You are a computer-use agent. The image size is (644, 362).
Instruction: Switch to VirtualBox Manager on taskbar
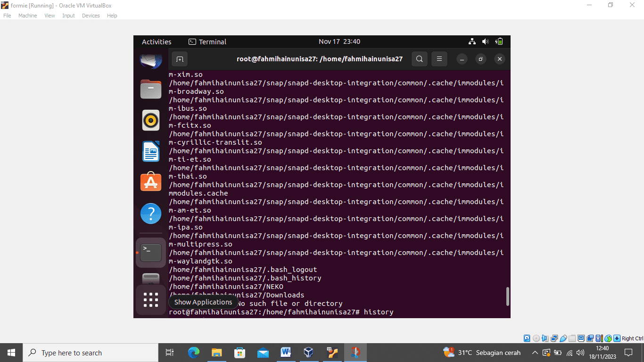309,353
